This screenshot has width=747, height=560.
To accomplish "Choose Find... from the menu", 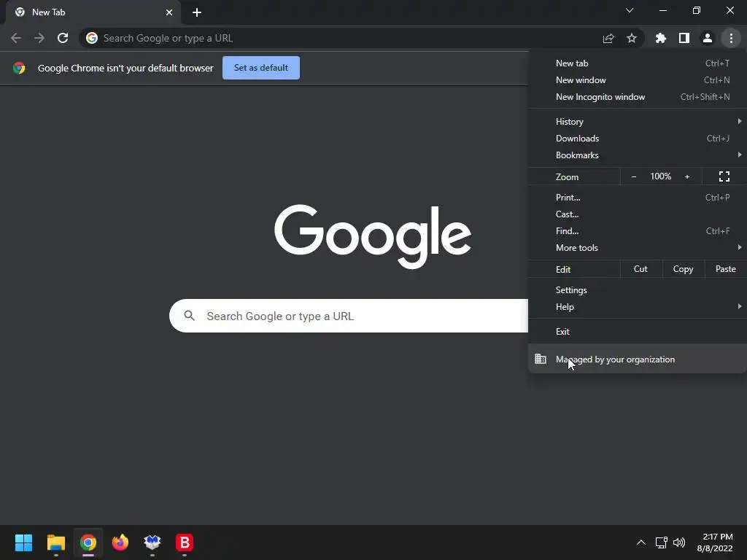I will tap(638, 231).
